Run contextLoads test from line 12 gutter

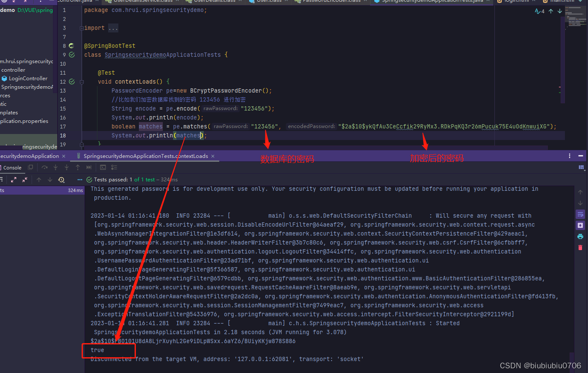coord(72,82)
